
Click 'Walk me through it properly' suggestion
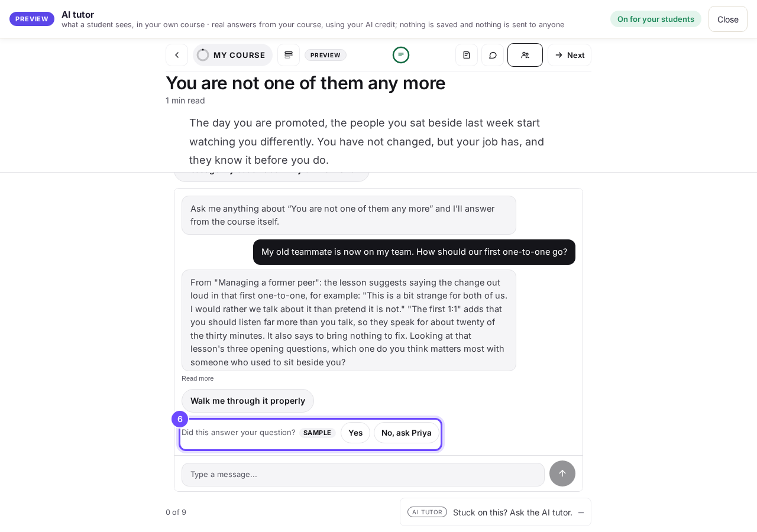tap(248, 401)
